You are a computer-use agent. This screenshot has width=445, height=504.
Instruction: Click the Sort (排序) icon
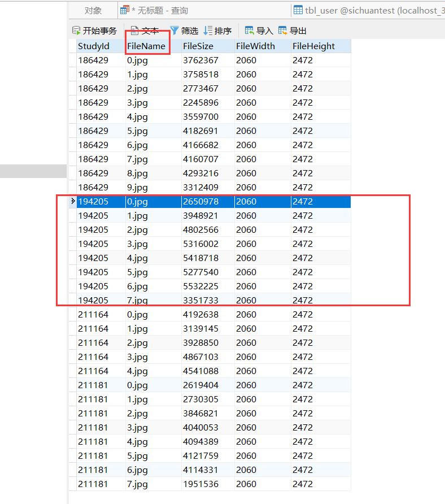tap(208, 31)
